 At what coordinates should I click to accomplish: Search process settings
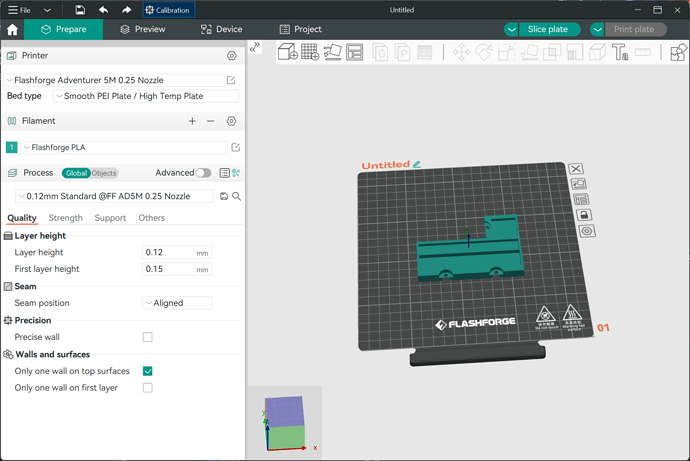236,196
